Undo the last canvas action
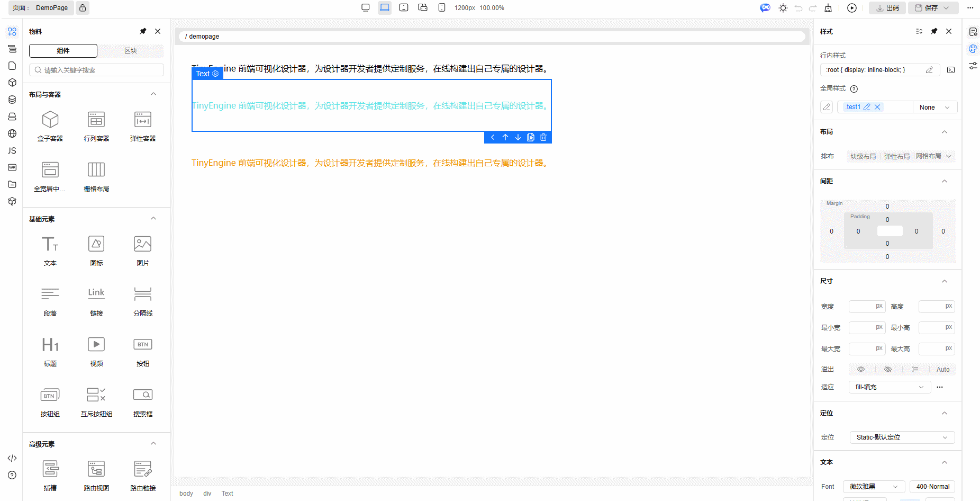 point(798,8)
